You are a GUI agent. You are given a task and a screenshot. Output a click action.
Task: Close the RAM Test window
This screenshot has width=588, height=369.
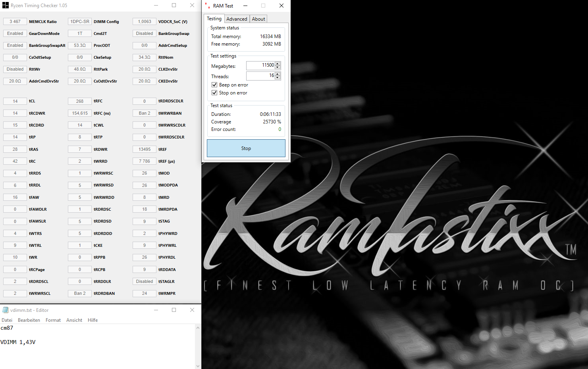(x=281, y=6)
